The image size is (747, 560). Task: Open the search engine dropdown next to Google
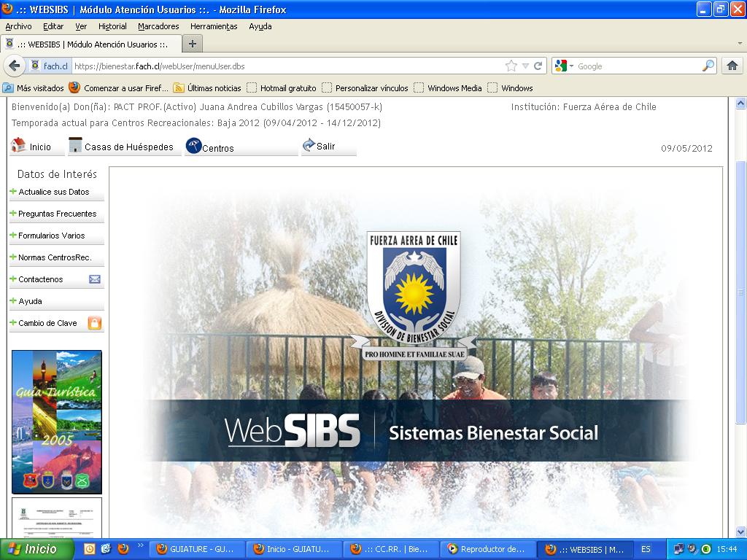(565, 66)
